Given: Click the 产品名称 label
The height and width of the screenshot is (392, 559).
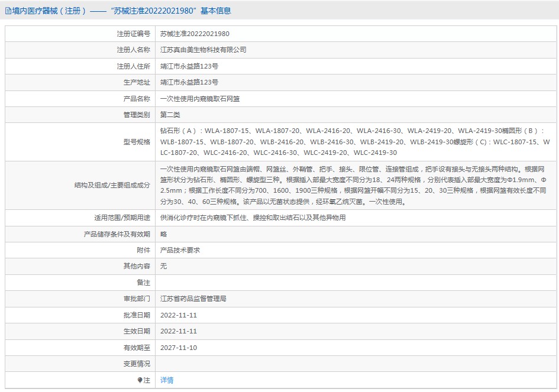Looking at the screenshot, I should (137, 99).
